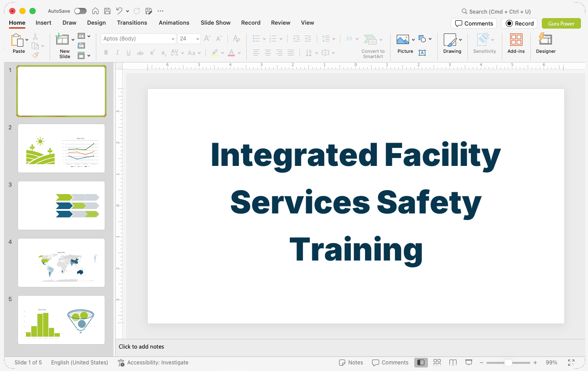
Task: Click the Align Left icon
Action: [256, 53]
